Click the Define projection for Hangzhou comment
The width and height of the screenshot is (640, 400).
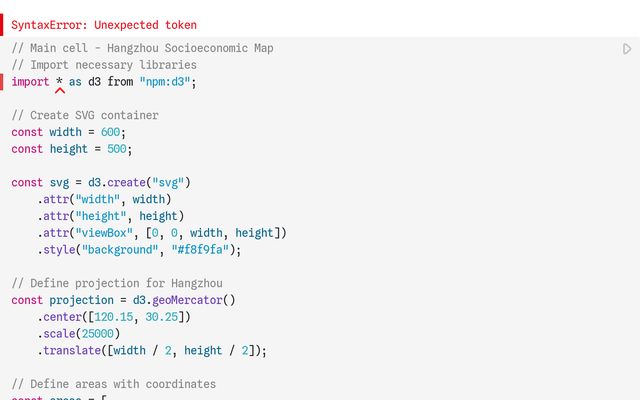(x=117, y=283)
